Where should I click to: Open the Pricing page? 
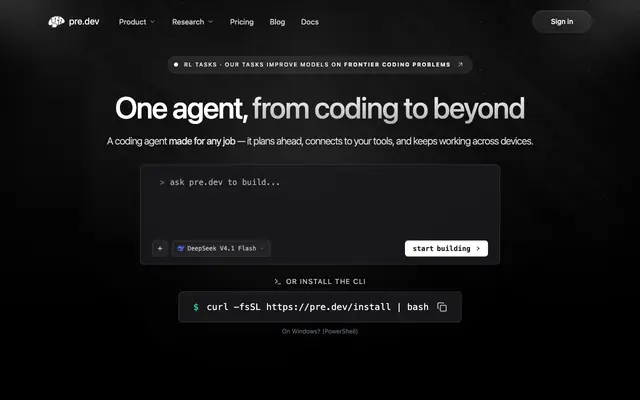(242, 22)
